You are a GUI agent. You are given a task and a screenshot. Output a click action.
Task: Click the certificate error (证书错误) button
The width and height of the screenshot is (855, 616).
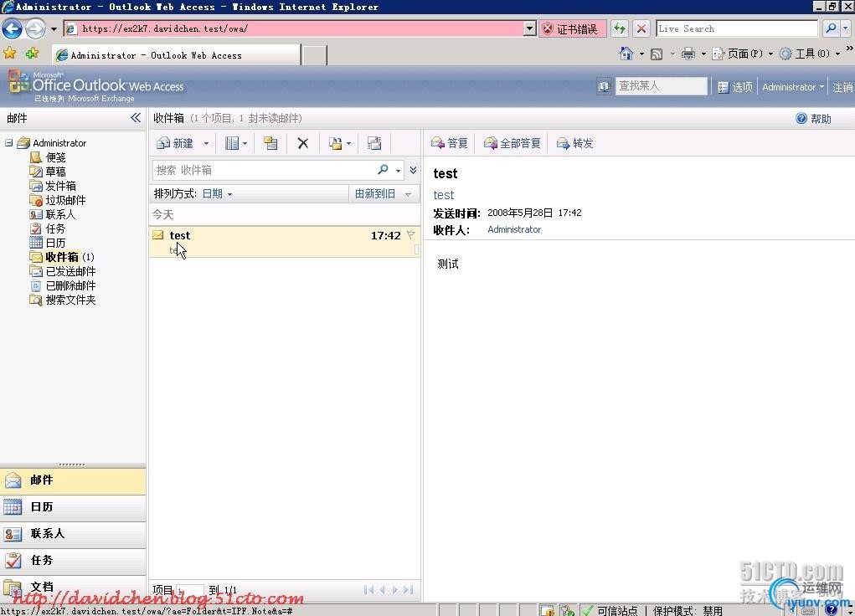click(x=573, y=29)
